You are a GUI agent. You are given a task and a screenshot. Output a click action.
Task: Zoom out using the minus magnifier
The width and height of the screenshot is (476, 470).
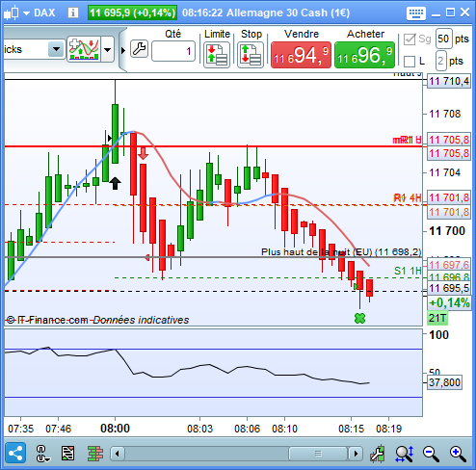point(431,454)
